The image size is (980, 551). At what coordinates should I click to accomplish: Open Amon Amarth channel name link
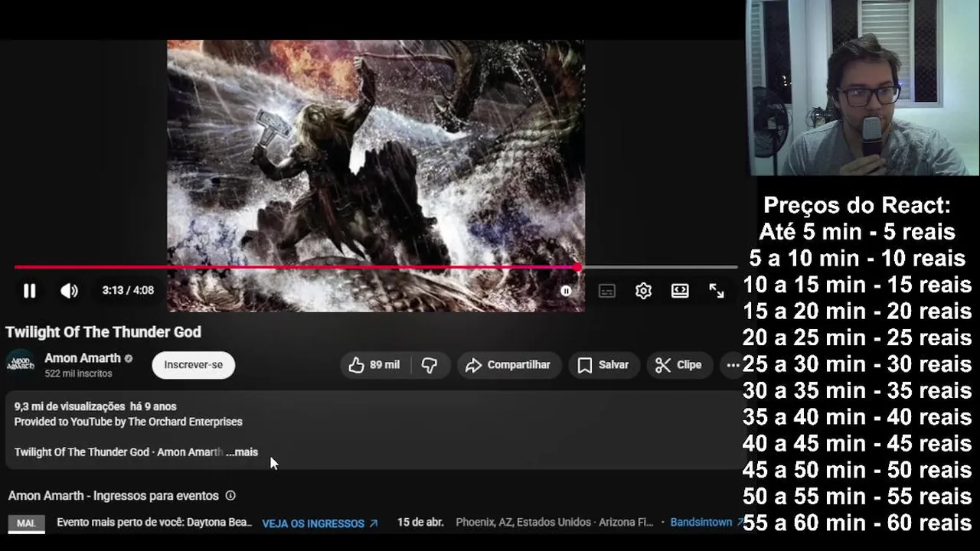83,358
